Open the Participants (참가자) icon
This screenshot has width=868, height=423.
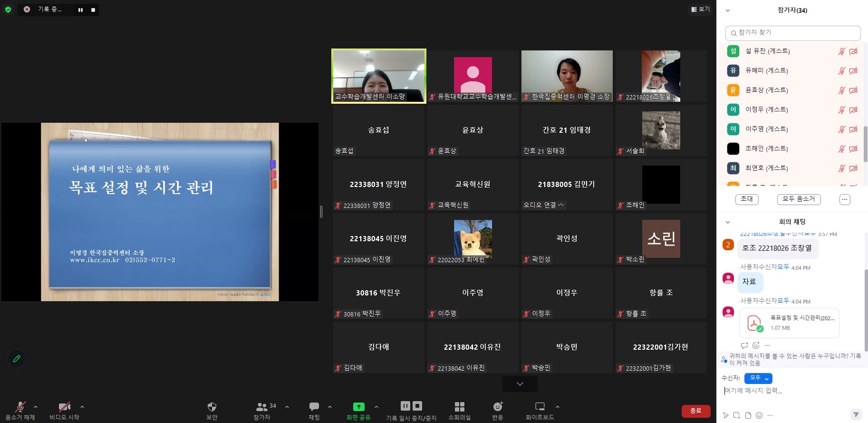(262, 407)
